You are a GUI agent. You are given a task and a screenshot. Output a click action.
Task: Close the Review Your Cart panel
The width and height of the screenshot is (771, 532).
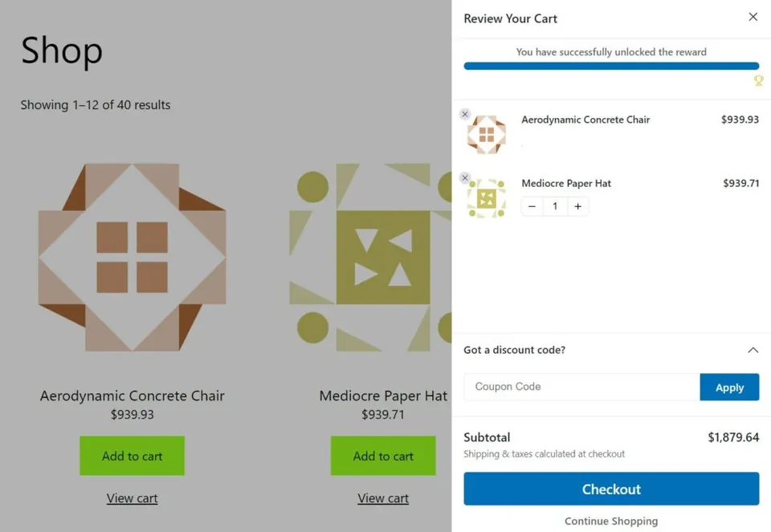pos(753,17)
